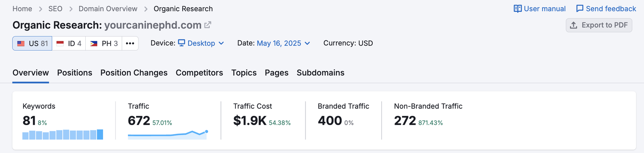Image resolution: width=644 pixels, height=153 pixels.
Task: Open more country databases with three dots
Action: 130,43
